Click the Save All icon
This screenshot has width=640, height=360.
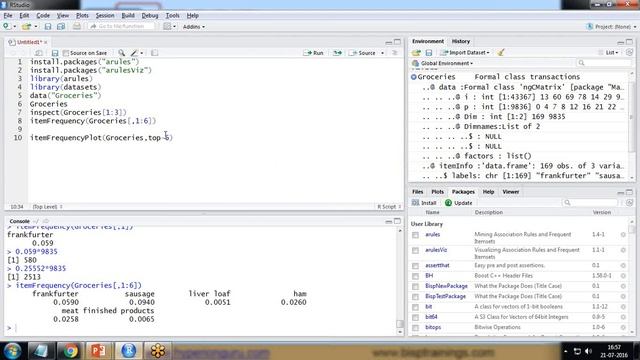click(x=61, y=27)
